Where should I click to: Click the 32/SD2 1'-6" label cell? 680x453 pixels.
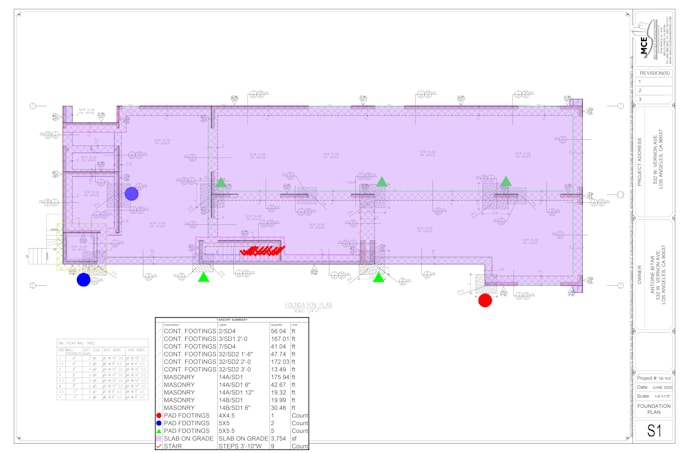(236, 354)
